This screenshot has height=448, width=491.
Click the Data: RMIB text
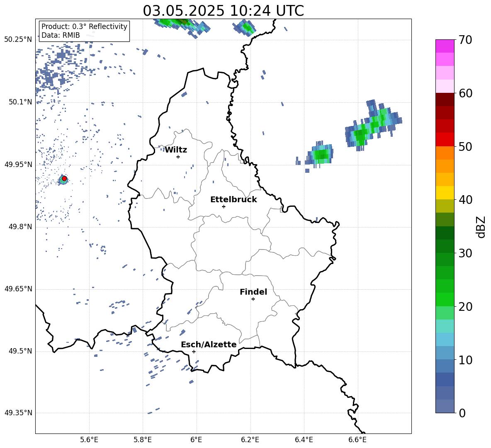coord(61,35)
